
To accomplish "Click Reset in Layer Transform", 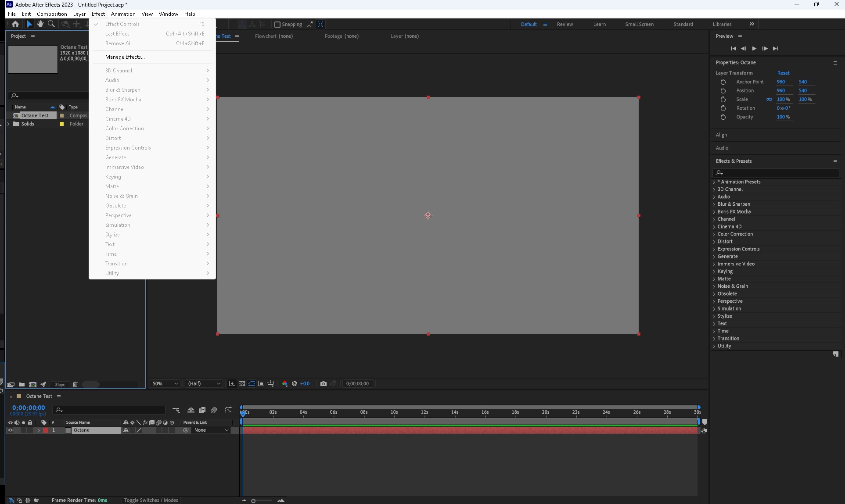I will point(783,73).
